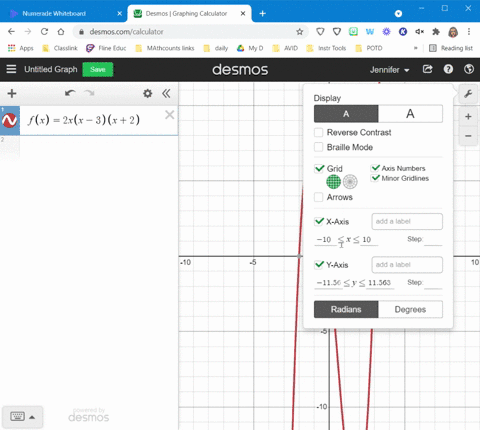
Task: Redo the last undone edit
Action: coord(89,93)
